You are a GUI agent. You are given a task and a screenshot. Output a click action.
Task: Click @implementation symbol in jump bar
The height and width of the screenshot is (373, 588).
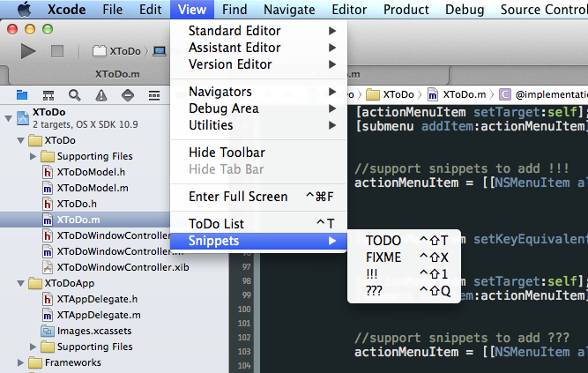(x=543, y=94)
